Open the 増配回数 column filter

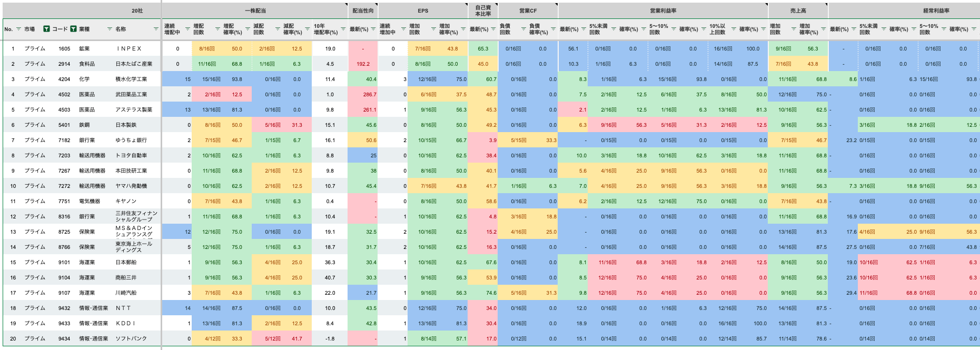pyautogui.click(x=217, y=29)
